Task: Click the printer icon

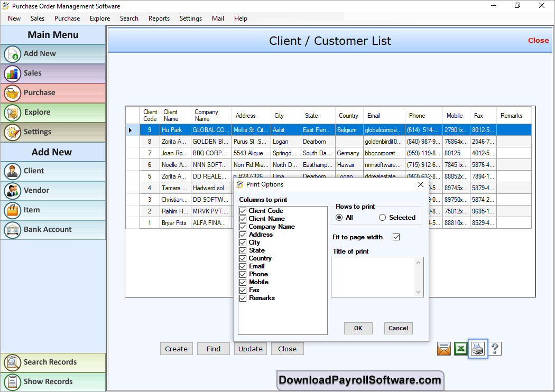Action: pyautogui.click(x=478, y=349)
